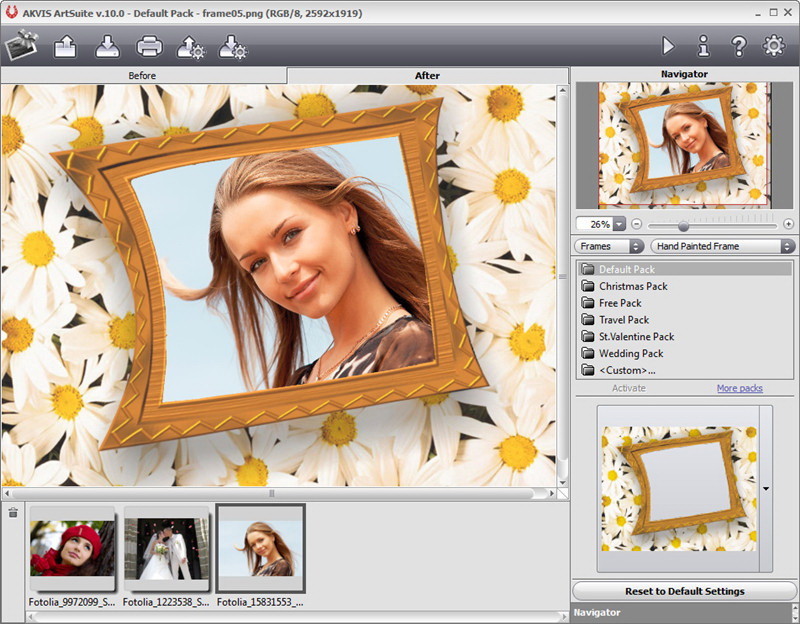Image resolution: width=800 pixels, height=624 pixels.
Task: Open help with the question mark icon
Action: tap(738, 46)
